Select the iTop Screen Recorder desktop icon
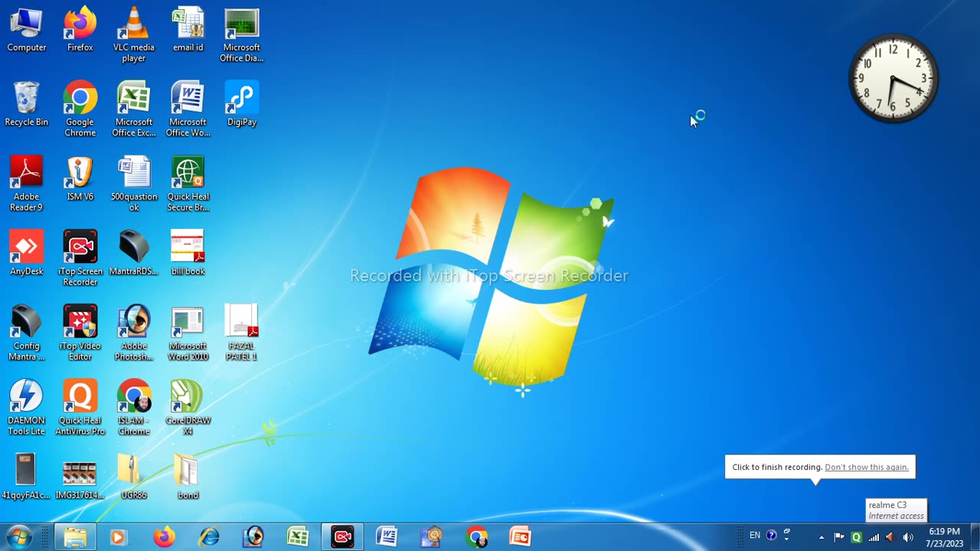Image resolution: width=980 pixels, height=551 pixels. pyautogui.click(x=80, y=259)
